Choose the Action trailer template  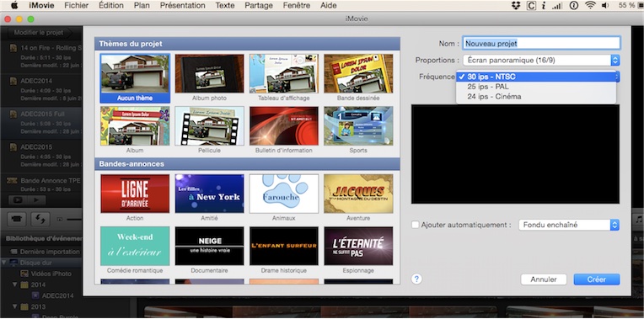tap(135, 194)
